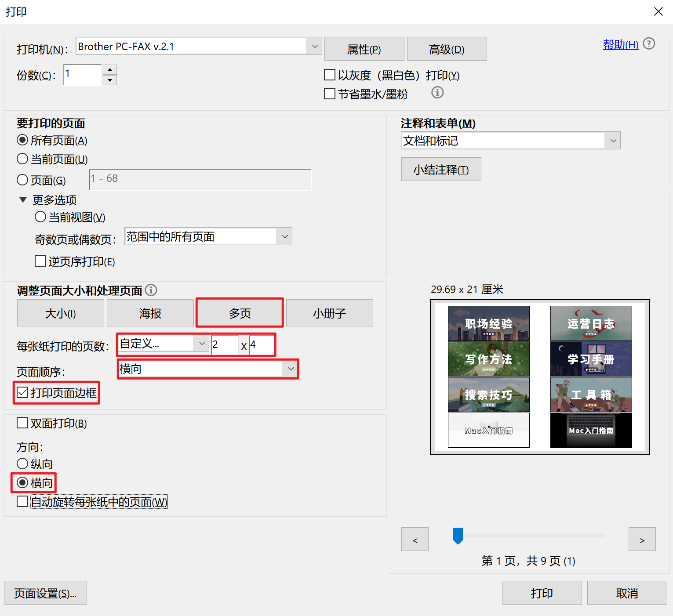Click the white Mac入门指南 thumbnail
This screenshot has height=616, width=673.
point(488,430)
